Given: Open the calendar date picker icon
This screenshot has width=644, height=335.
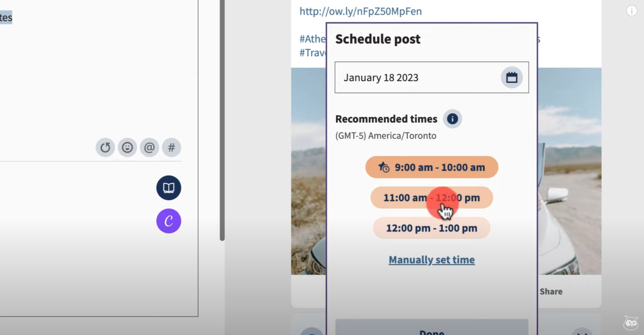Looking at the screenshot, I should pyautogui.click(x=512, y=78).
